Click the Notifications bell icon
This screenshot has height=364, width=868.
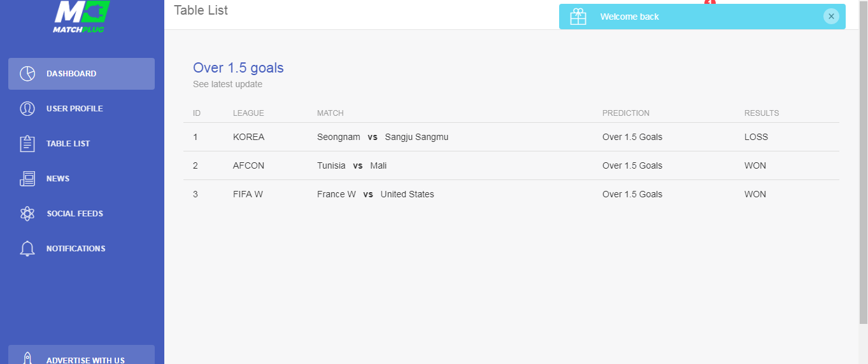[x=27, y=249]
